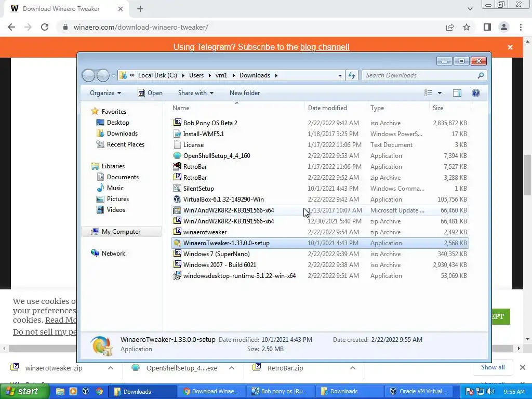
Task: Click the Explorer search magnifier icon
Action: (x=481, y=75)
